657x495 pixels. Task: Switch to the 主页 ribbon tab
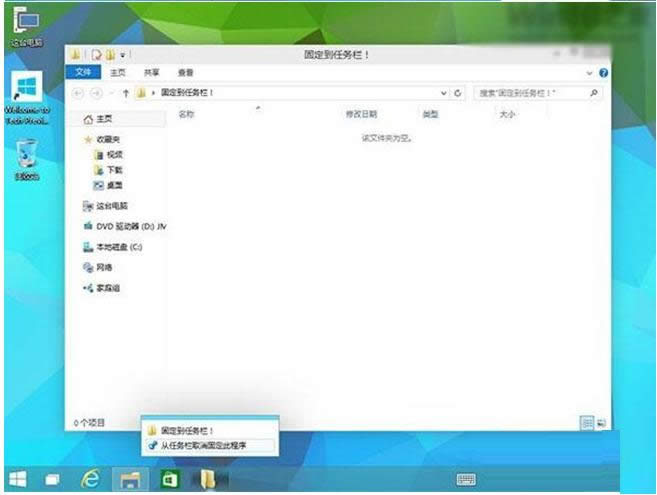point(118,73)
